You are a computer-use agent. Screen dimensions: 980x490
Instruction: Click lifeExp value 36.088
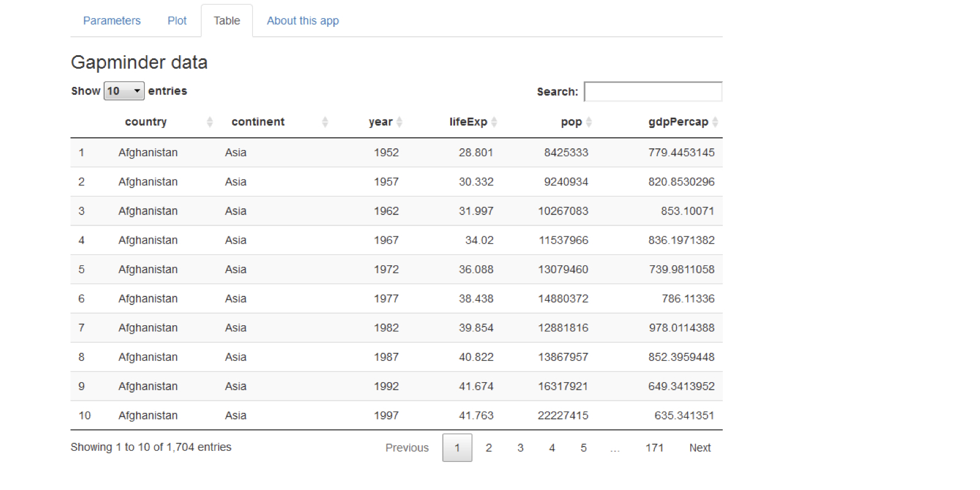coord(476,269)
